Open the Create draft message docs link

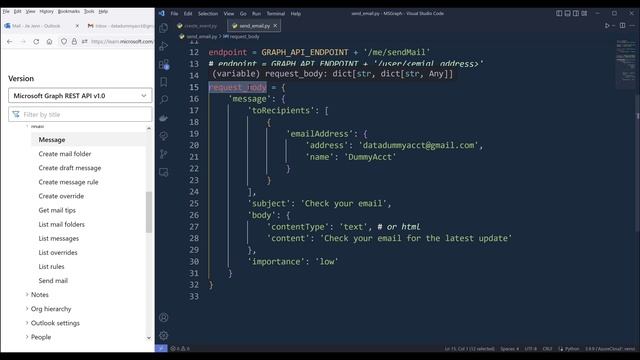tap(70, 168)
